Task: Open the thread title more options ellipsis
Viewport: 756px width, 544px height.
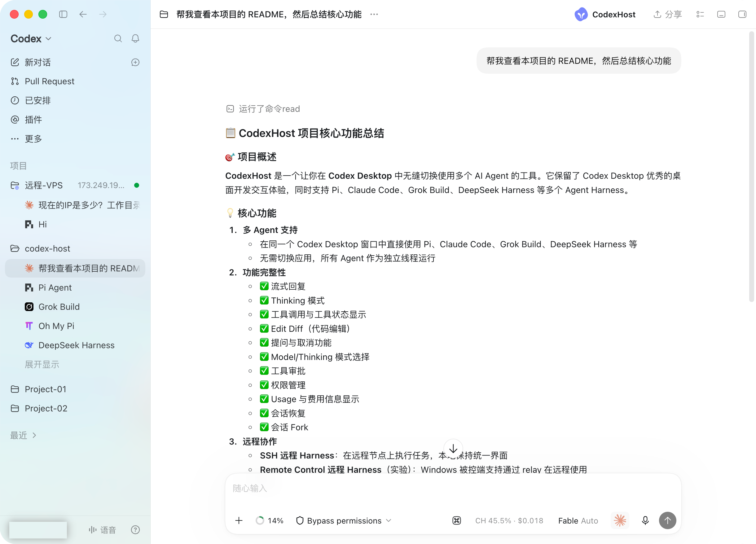Action: (374, 14)
